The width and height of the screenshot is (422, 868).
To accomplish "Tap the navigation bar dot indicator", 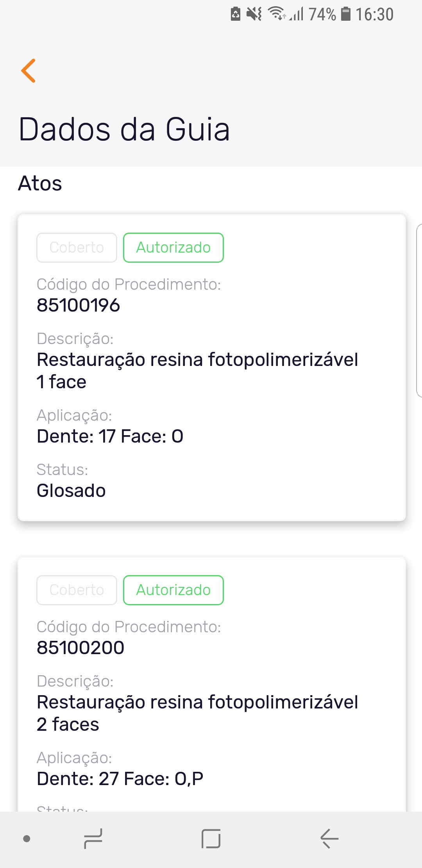I will [27, 839].
